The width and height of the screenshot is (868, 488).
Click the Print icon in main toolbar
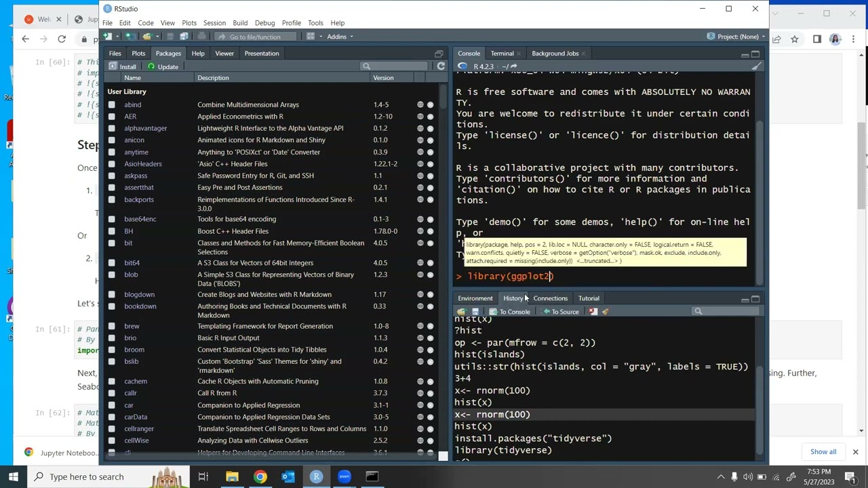(201, 37)
